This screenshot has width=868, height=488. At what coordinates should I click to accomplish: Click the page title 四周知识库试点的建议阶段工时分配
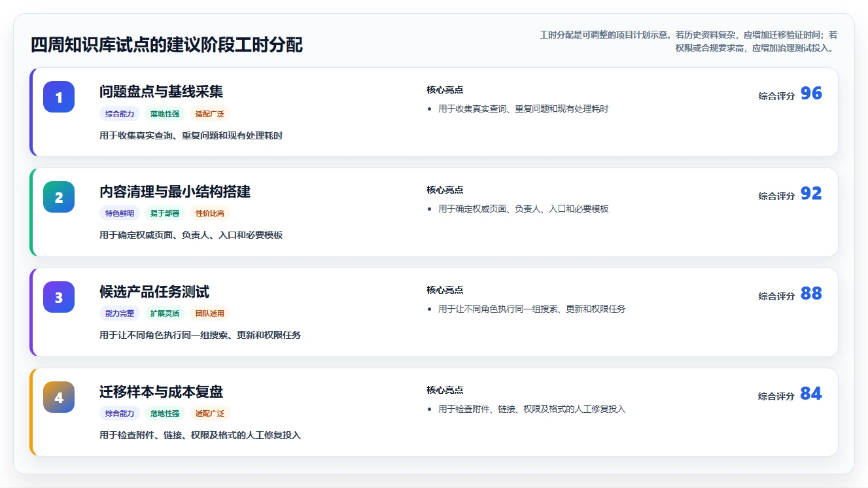point(167,45)
